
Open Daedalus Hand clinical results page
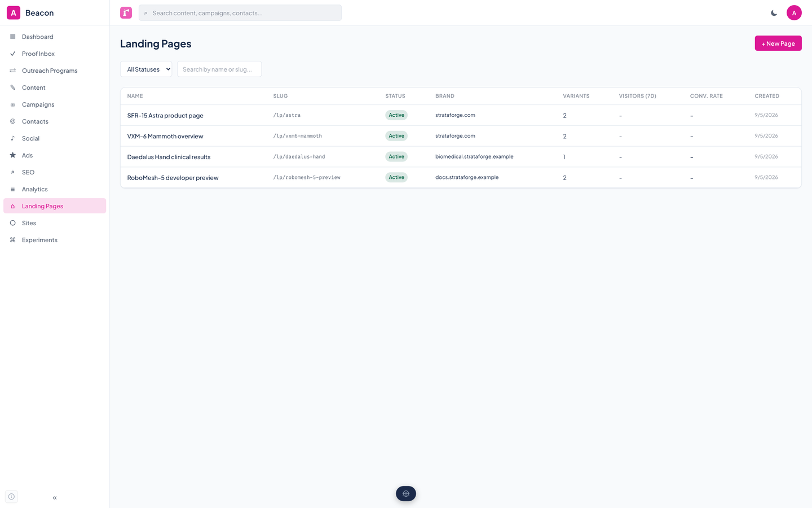pos(169,157)
